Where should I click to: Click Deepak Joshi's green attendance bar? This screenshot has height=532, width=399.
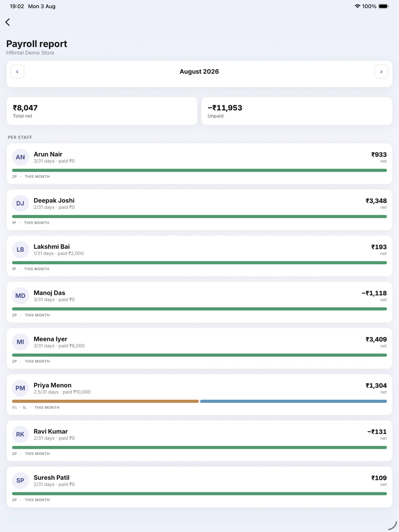199,217
